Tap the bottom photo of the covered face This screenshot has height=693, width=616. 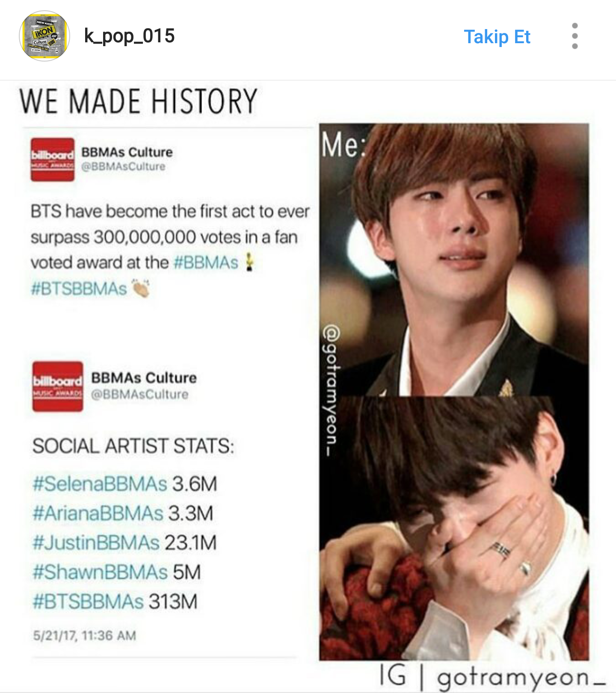(454, 528)
